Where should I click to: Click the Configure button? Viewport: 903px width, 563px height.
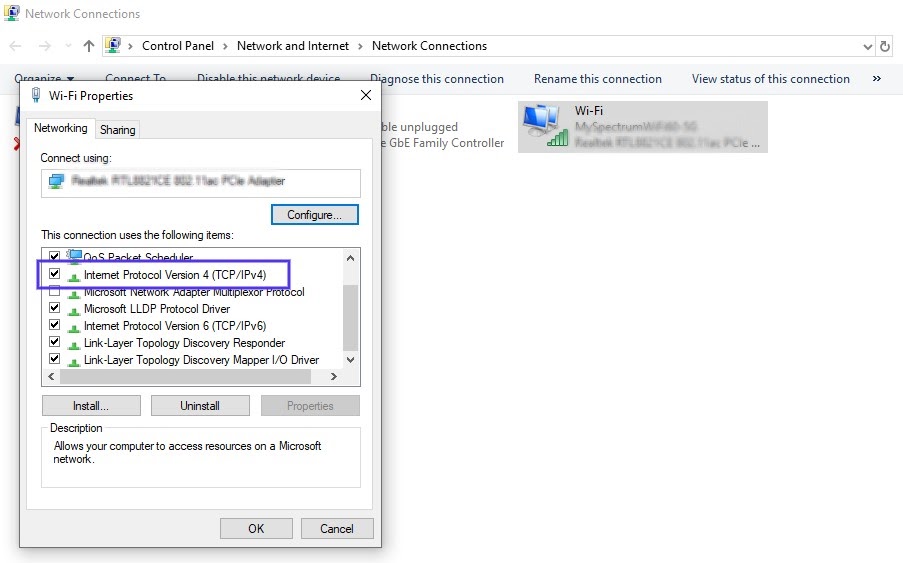click(314, 215)
